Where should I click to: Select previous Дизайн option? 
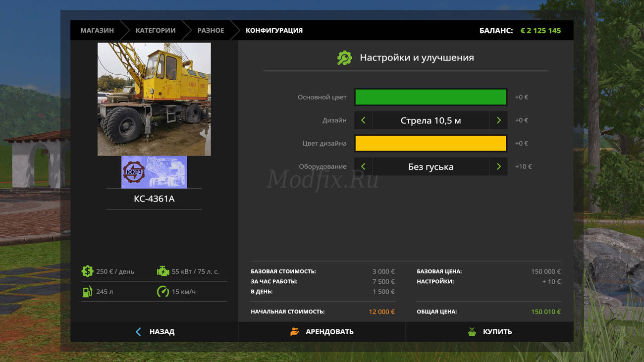pos(363,120)
